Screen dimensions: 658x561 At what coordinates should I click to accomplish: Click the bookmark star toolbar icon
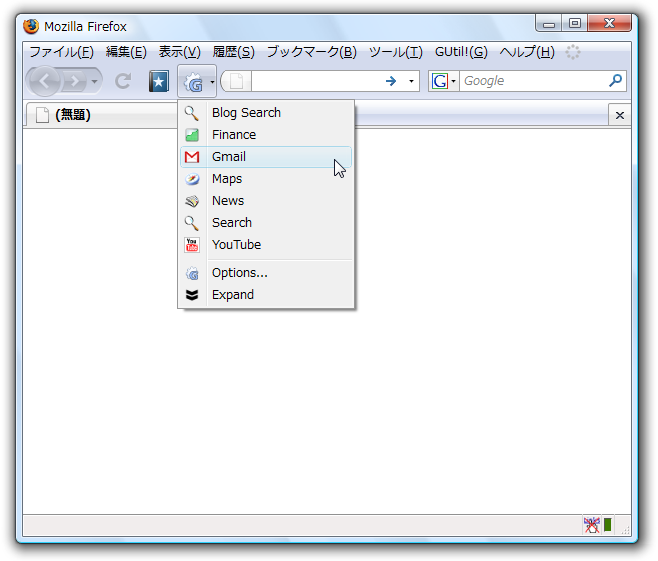[x=159, y=81]
